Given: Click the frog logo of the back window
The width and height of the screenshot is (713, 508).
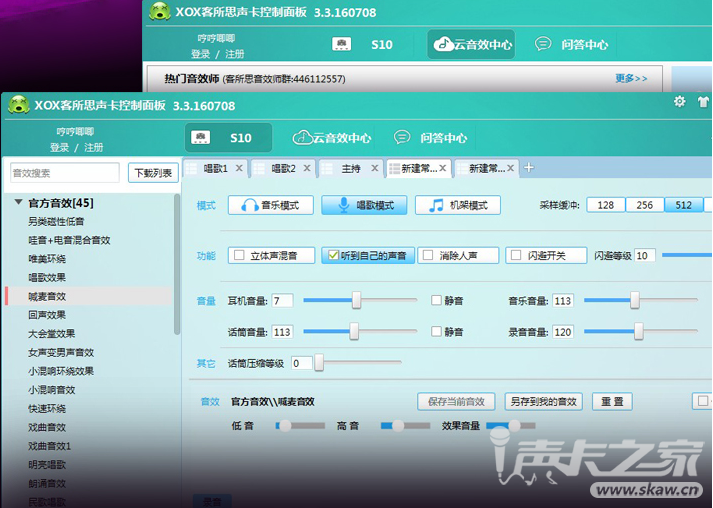Looking at the screenshot, I should (x=160, y=11).
